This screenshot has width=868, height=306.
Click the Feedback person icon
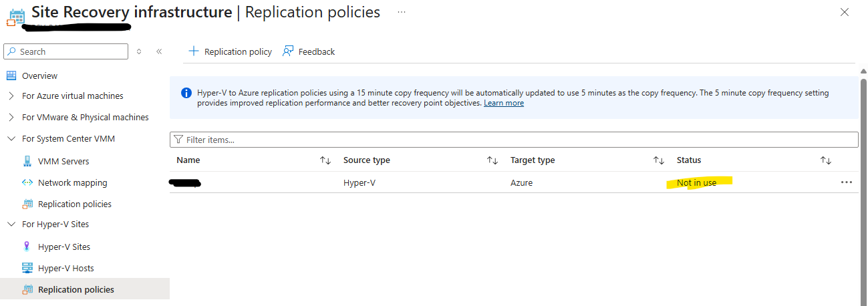coord(288,51)
